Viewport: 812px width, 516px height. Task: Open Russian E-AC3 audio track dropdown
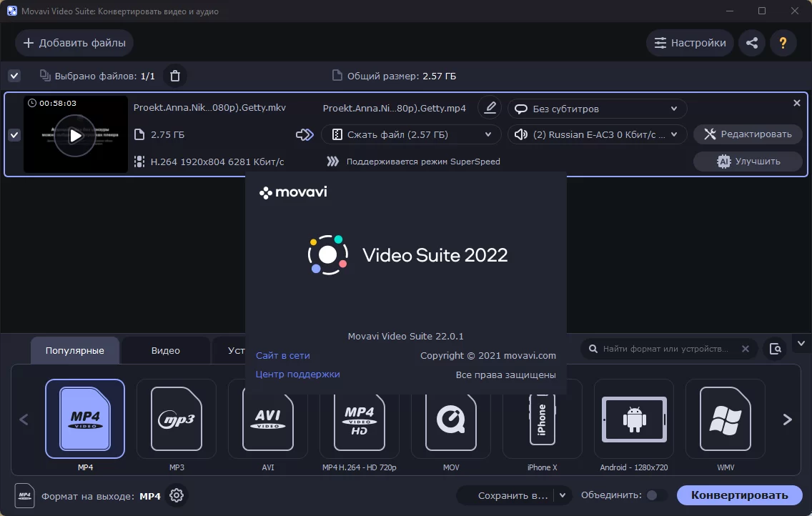pos(598,134)
